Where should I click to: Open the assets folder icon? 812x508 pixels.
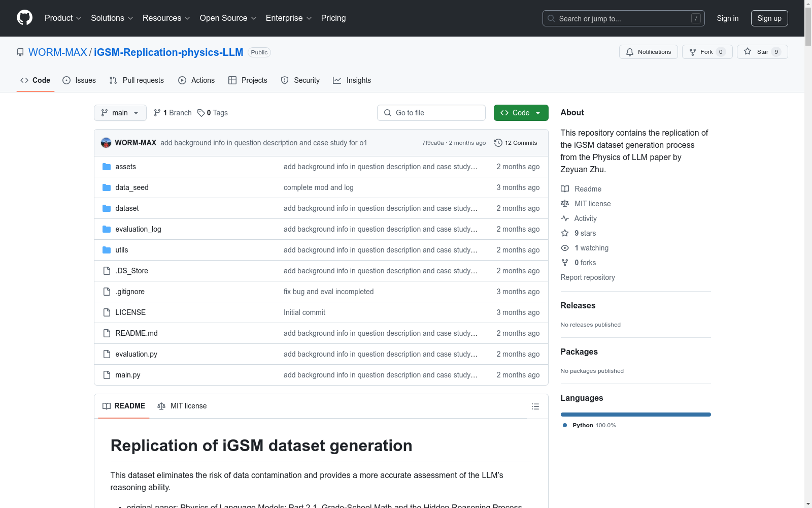(107, 167)
